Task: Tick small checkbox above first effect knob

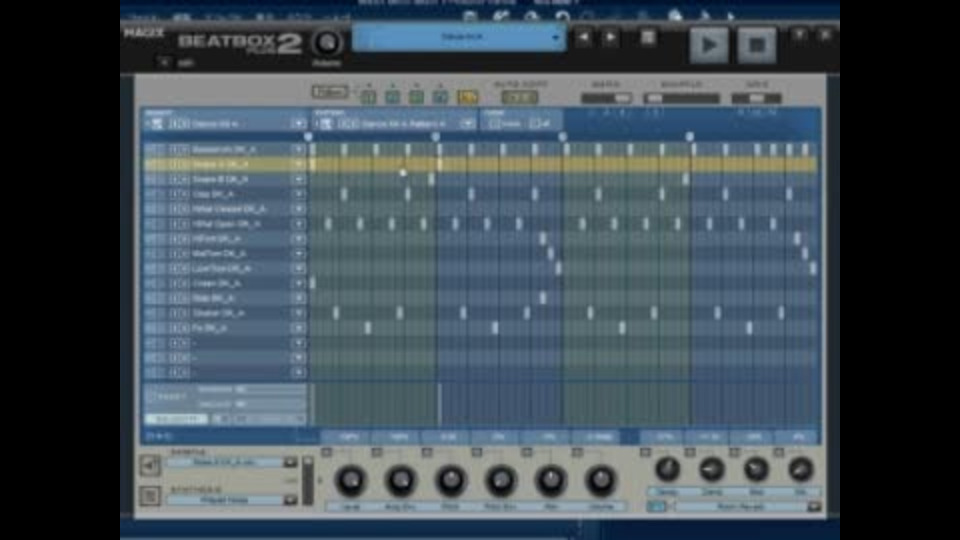Action: coord(645,452)
